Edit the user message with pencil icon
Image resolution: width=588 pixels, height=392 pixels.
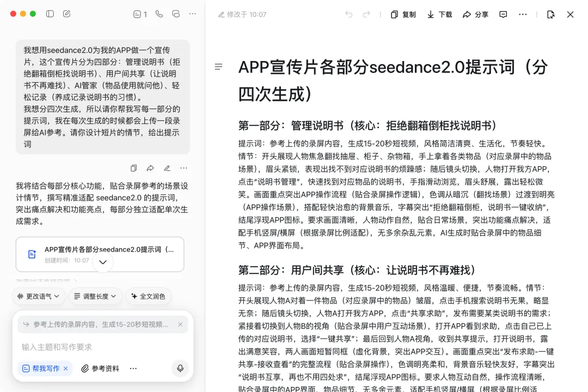coord(167,168)
